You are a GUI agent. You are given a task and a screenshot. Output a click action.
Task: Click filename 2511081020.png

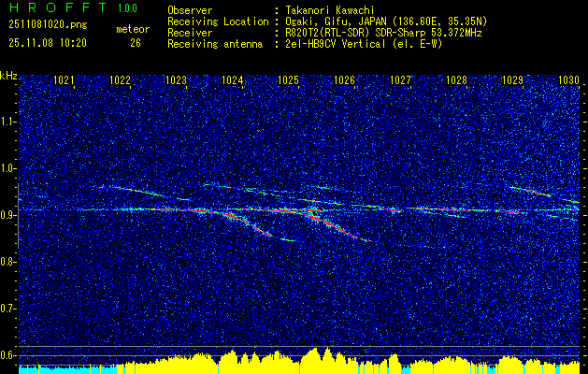(x=48, y=25)
